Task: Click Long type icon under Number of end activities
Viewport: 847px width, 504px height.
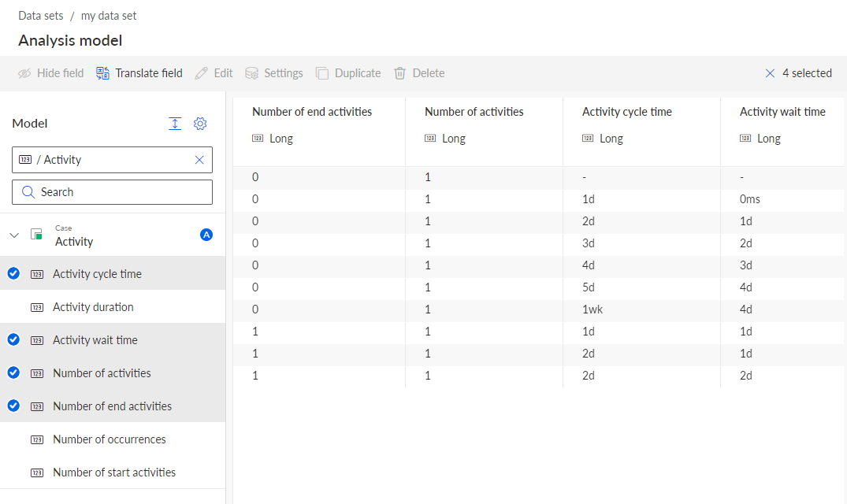Action: (258, 138)
